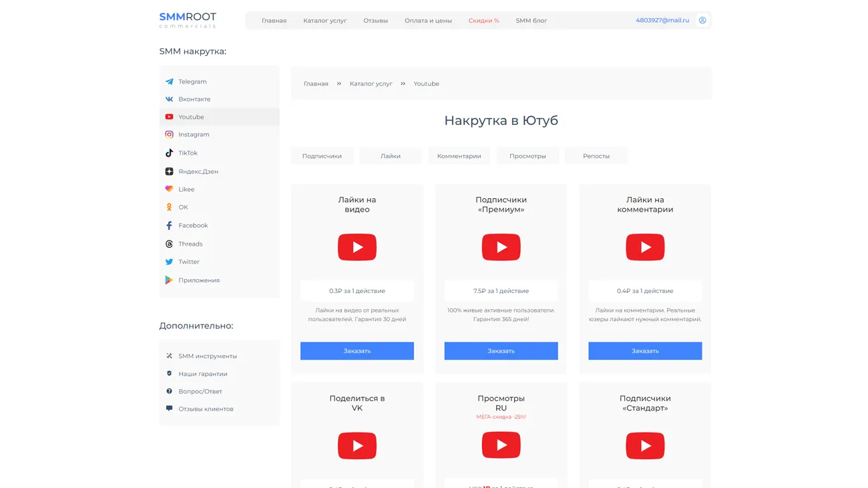This screenshot has width=868, height=488.
Task: Click the SMM инструменты tools icon
Action: click(169, 356)
